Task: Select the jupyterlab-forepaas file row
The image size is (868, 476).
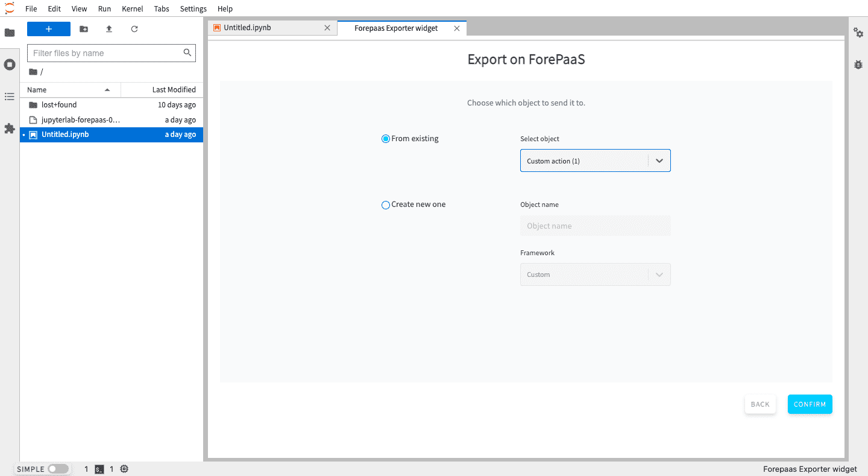Action: pos(112,120)
